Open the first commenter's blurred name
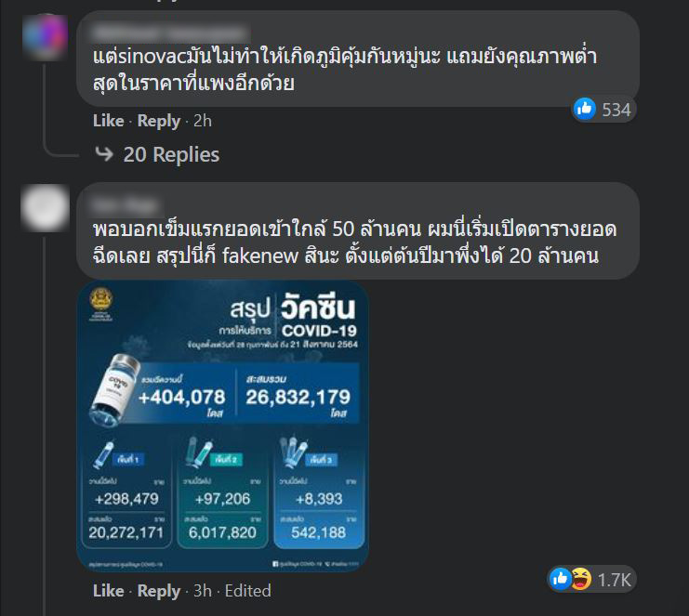This screenshot has width=689, height=616. [x=169, y=33]
